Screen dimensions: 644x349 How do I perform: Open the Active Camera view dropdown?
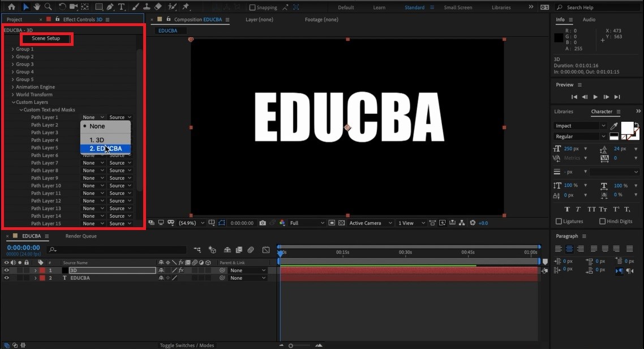coord(370,223)
